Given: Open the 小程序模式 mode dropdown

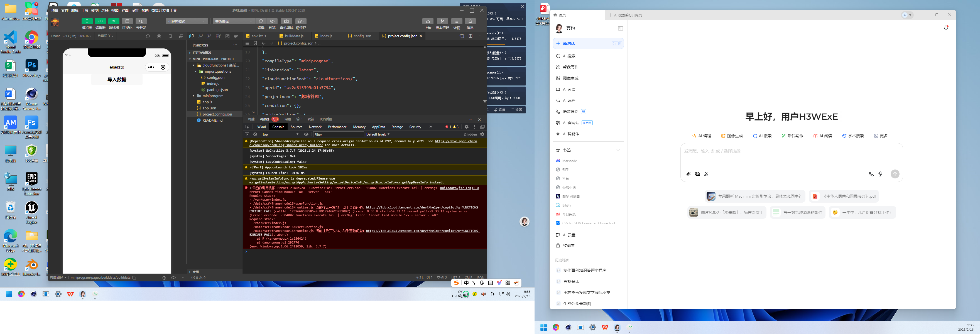Looking at the screenshot, I should 187,21.
